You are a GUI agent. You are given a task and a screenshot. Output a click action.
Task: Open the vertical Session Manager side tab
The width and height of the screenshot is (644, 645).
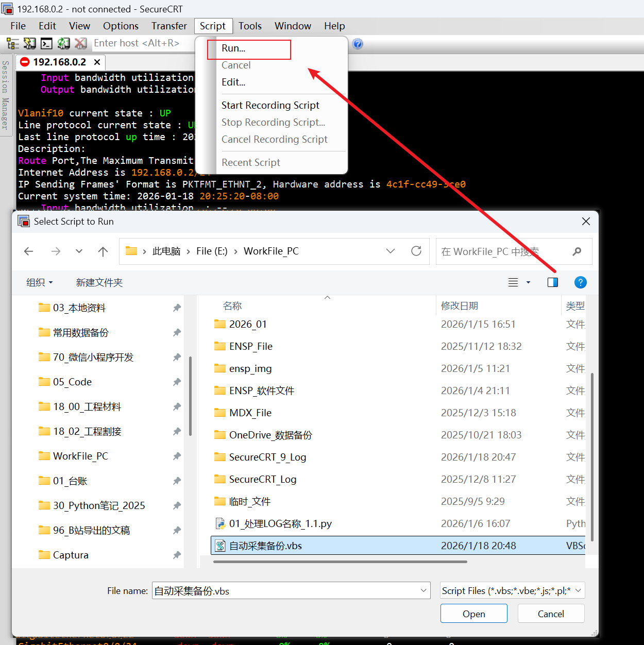(6, 95)
